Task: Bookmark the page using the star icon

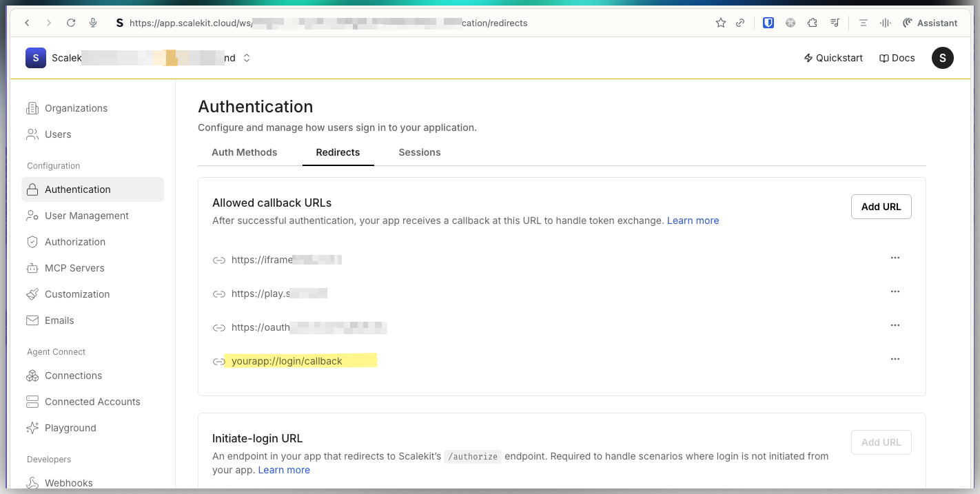Action: (x=720, y=22)
